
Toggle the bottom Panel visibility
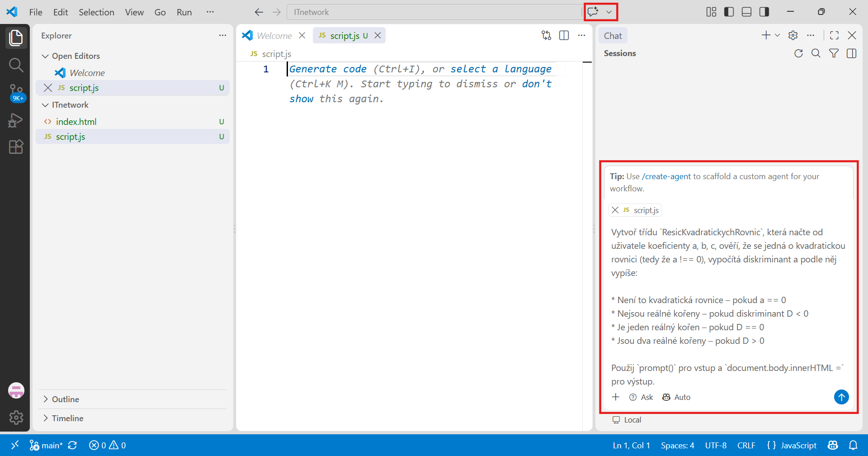[x=746, y=12]
